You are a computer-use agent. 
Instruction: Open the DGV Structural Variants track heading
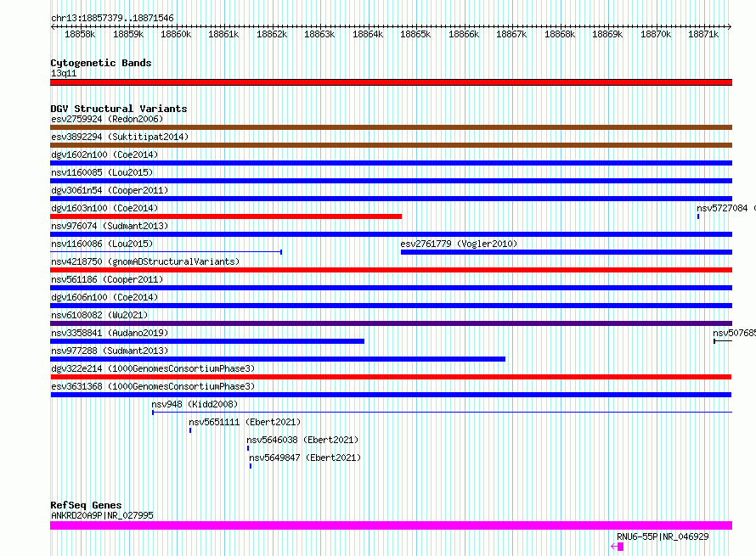pyautogui.click(x=119, y=109)
